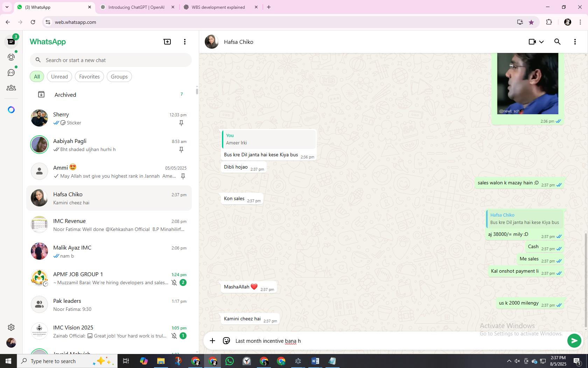Click the bookmark star in address bar
588x368 pixels.
(531, 22)
